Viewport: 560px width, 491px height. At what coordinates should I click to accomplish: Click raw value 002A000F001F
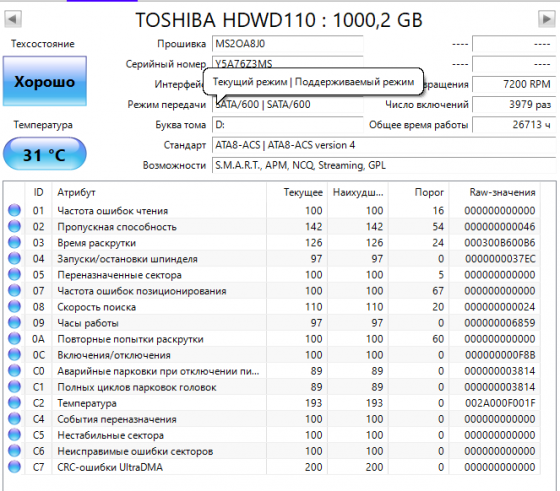point(500,403)
